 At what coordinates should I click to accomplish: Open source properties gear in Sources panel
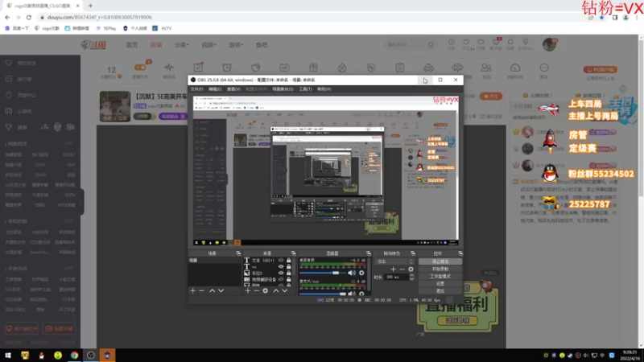(x=266, y=290)
